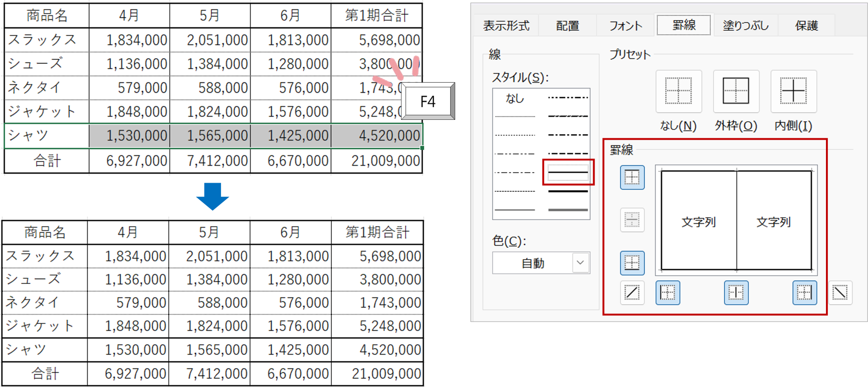Select the thin solid line style
The image size is (868, 387).
point(515,210)
